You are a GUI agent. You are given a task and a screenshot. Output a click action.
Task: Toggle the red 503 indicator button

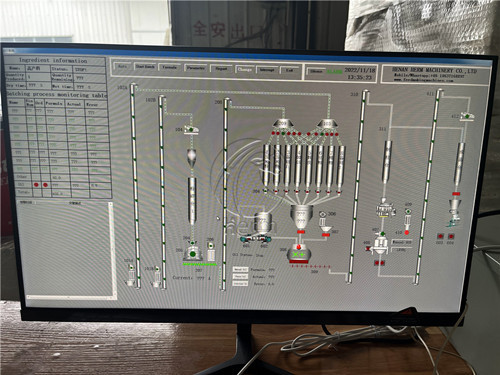point(440,236)
